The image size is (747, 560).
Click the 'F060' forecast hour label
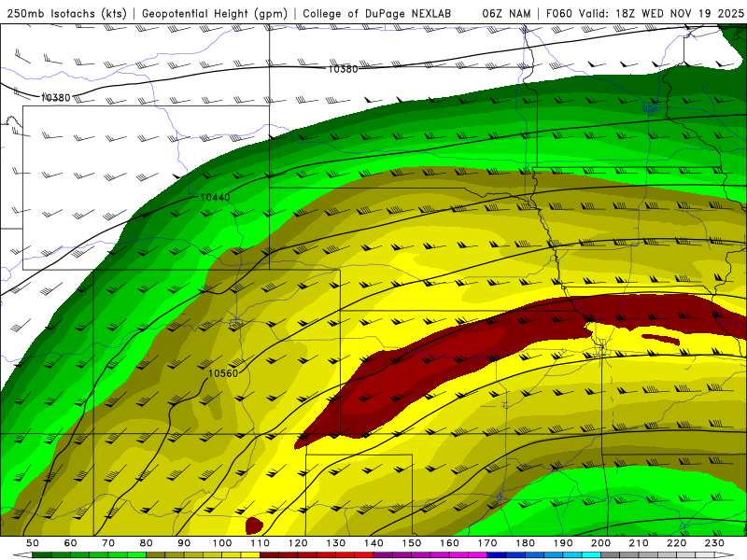coord(559,13)
